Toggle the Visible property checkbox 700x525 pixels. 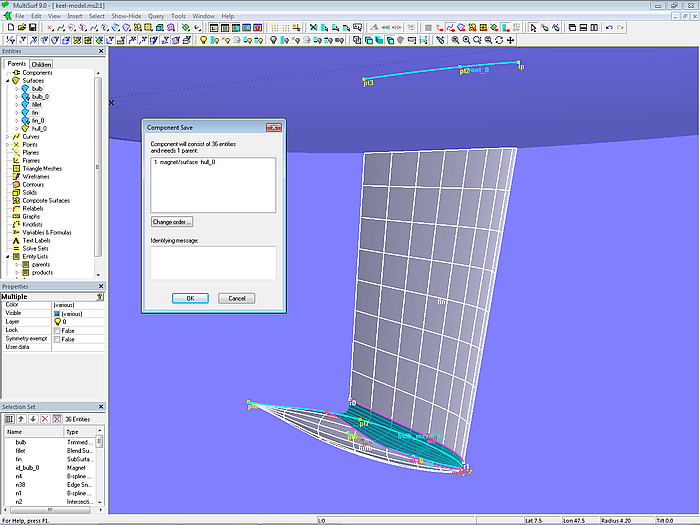click(57, 313)
